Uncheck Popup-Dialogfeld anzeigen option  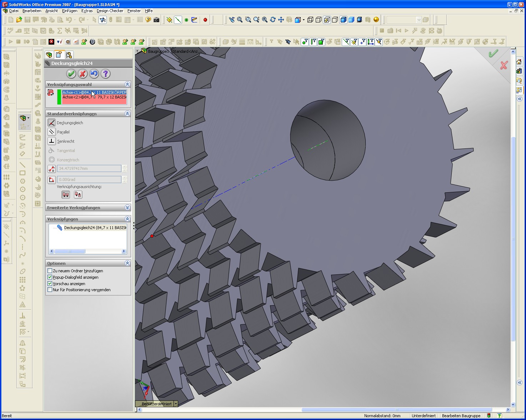(x=50, y=277)
